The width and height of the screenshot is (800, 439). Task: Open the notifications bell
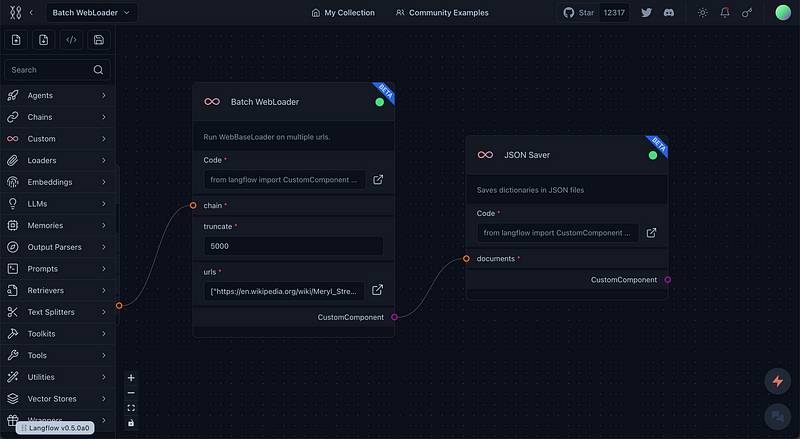click(725, 13)
